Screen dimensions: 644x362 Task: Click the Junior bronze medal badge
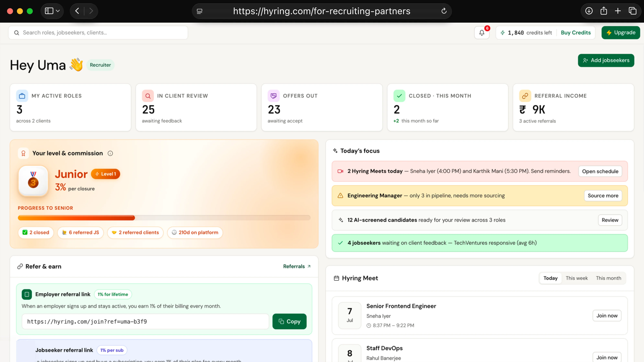33,181
